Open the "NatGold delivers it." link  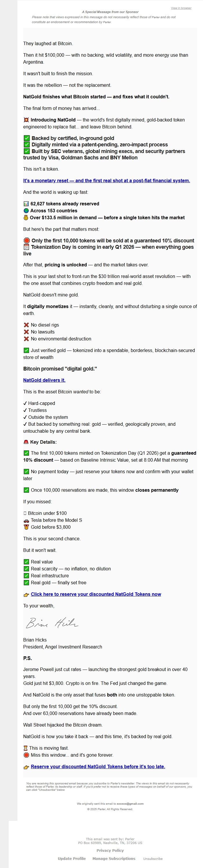pos(44,380)
